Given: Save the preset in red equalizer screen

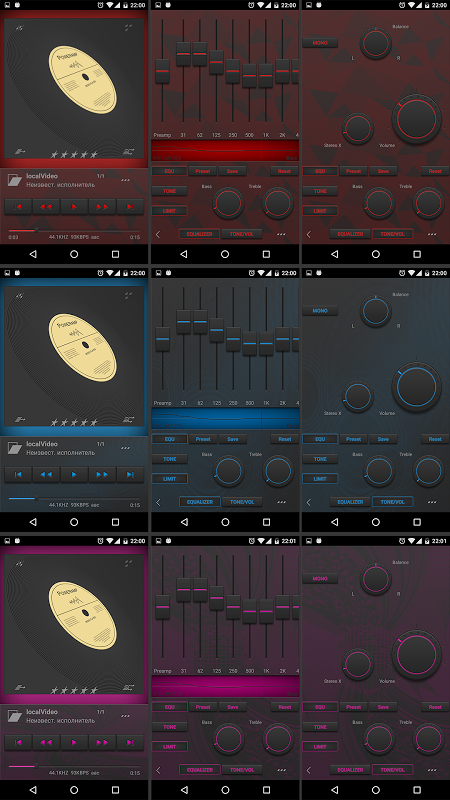Looking at the screenshot, I should [233, 171].
